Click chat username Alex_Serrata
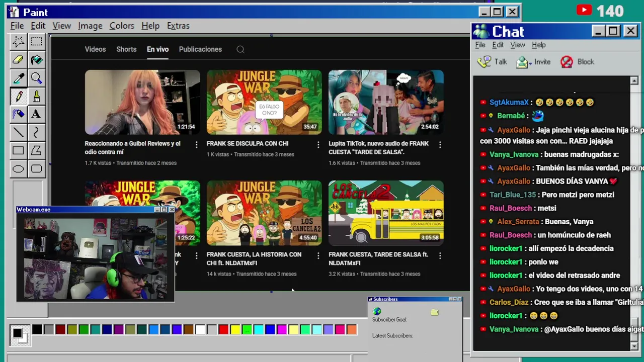The image size is (644, 362). (518, 221)
